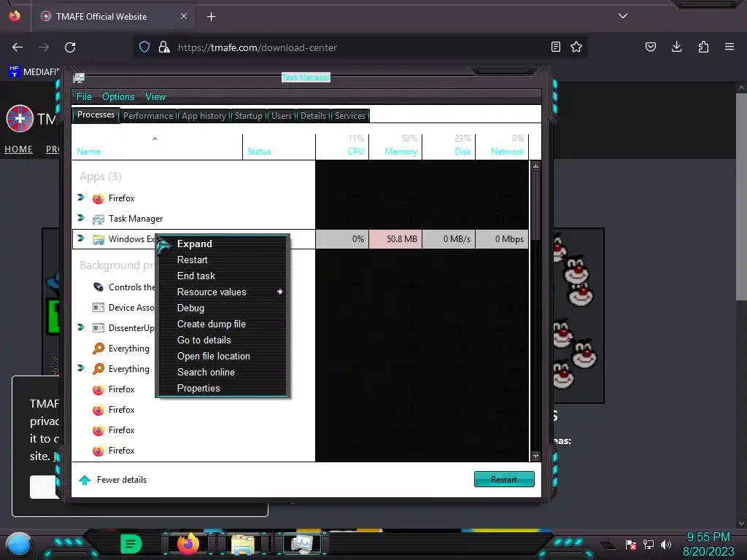Open the View menu in Task Manager
This screenshot has height=560, width=747.
pos(155,97)
